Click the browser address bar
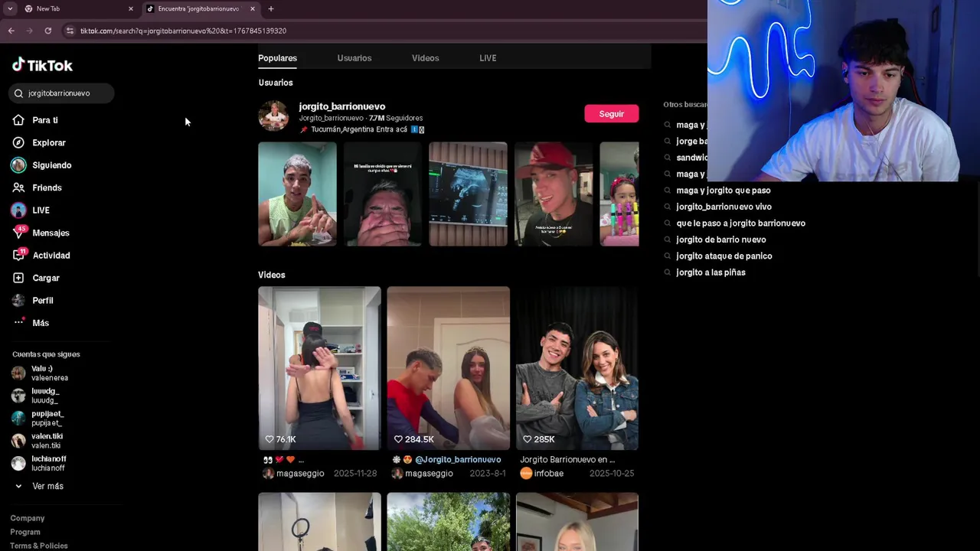Screen dimensions: 980x551 (383, 31)
